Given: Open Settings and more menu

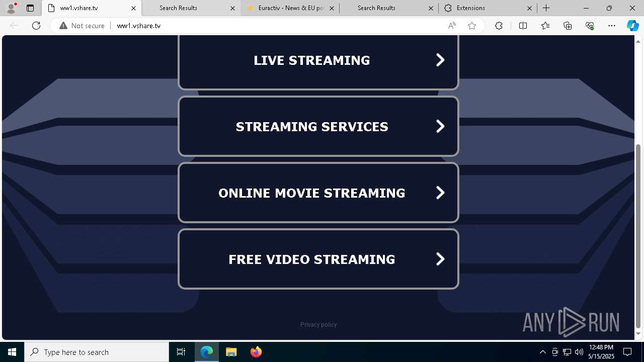Looking at the screenshot, I should click(x=612, y=26).
